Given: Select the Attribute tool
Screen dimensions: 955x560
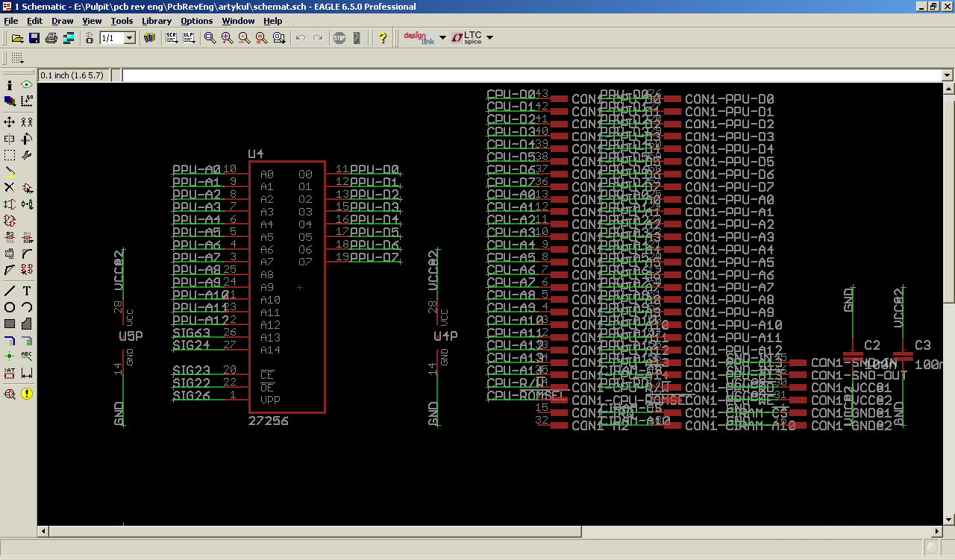Looking at the screenshot, I should 10,373.
